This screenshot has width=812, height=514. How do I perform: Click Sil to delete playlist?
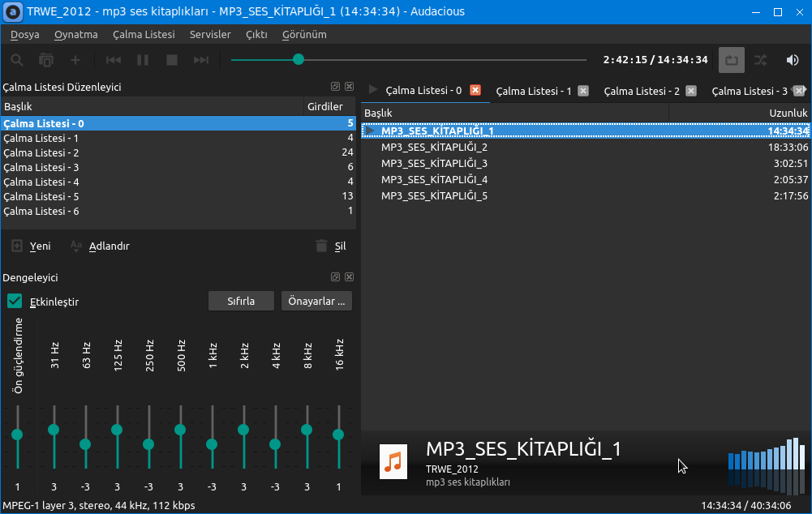click(331, 246)
